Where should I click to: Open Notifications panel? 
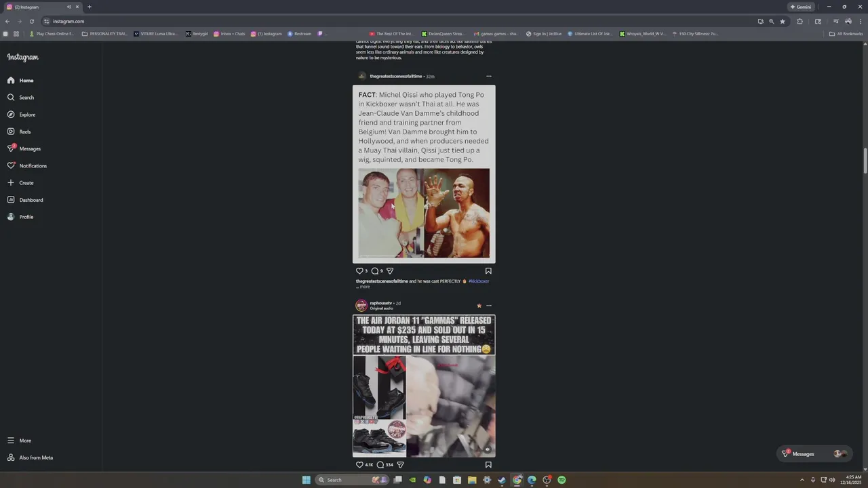(27, 165)
